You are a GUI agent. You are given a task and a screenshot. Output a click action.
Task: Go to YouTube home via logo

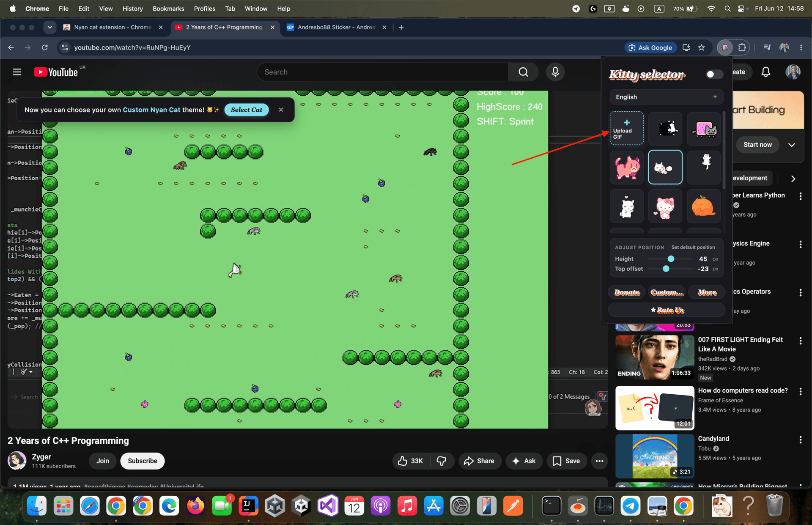click(x=56, y=72)
